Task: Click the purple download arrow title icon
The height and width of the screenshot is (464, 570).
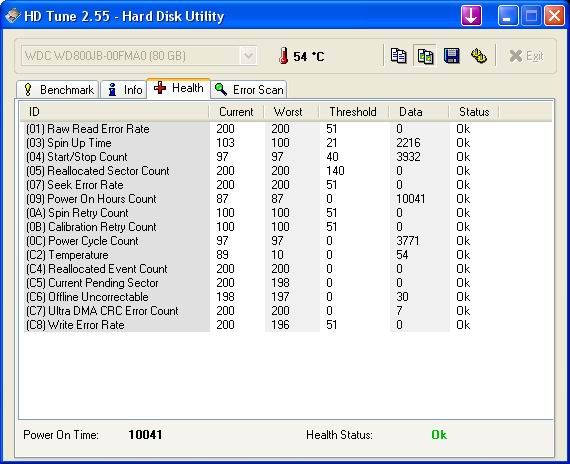Action: pos(471,16)
